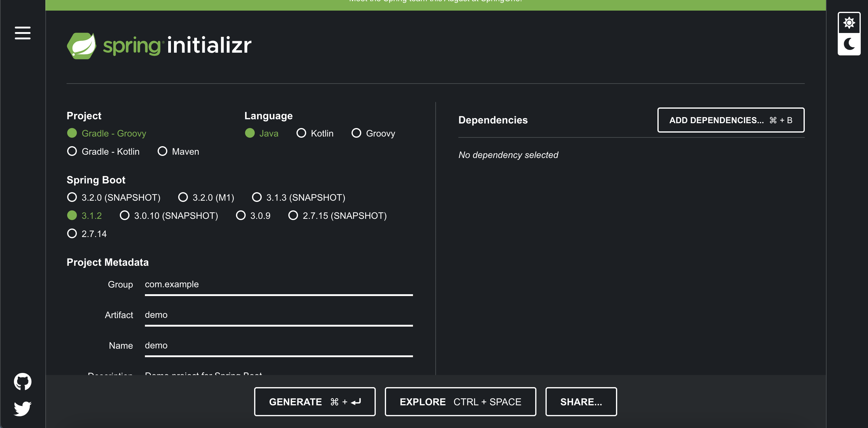Select Spring Boot 3.2.0 (SNAPSHOT)
The height and width of the screenshot is (428, 868).
[x=113, y=197]
